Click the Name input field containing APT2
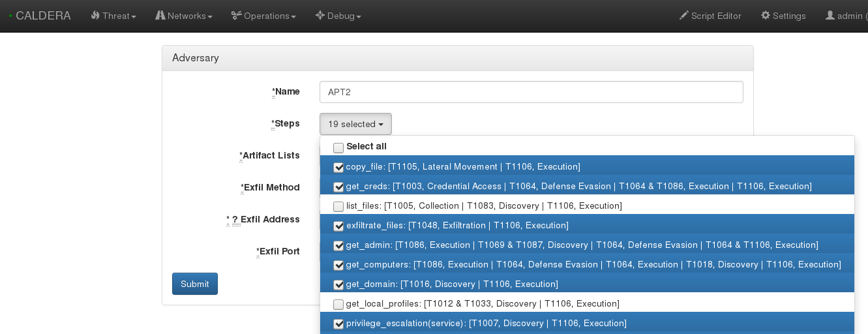Image resolution: width=868 pixels, height=334 pixels. 531,92
